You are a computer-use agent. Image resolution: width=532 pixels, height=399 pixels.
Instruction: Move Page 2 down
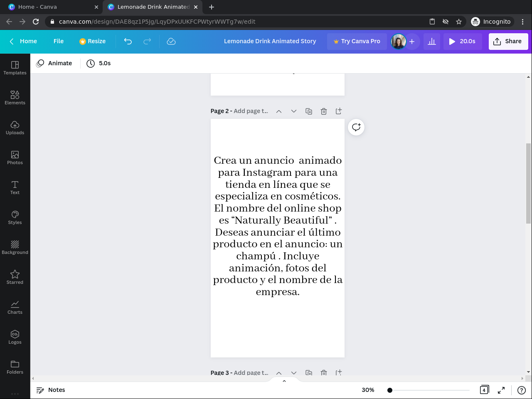[294, 111]
